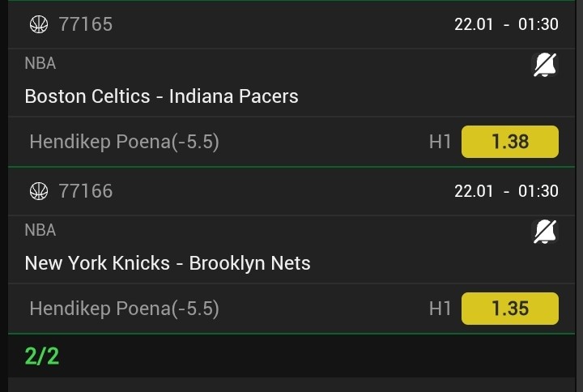Screen dimensions: 583x392
Task: Click Hendikep Poena(-5.5) for Knicks game
Action: coord(124,309)
